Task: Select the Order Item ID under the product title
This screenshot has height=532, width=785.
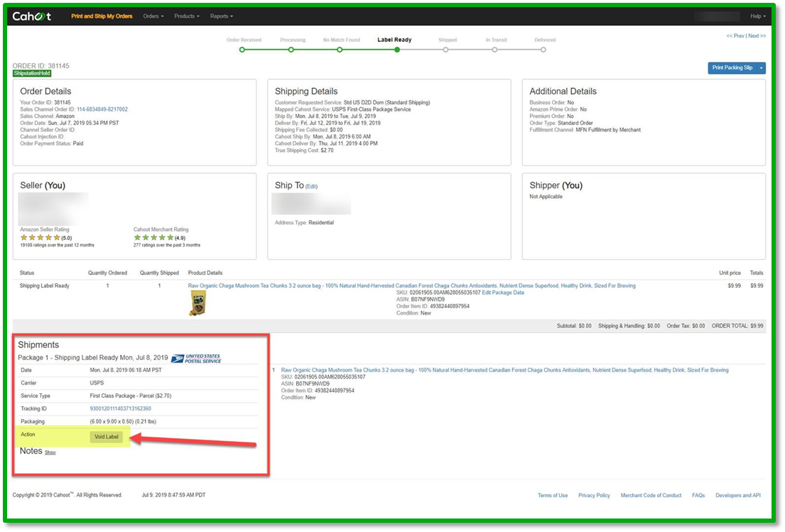Action: pyautogui.click(x=433, y=306)
